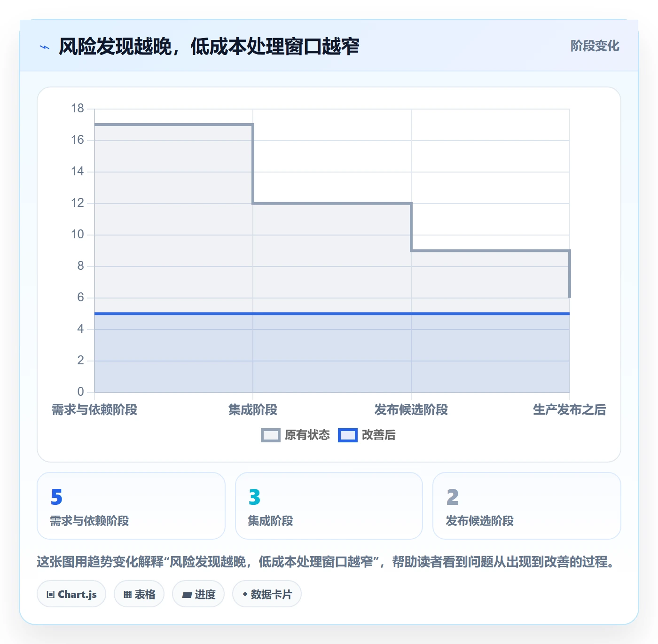Open the 集成阶段 data card
The width and height of the screenshot is (658, 644).
click(329, 506)
